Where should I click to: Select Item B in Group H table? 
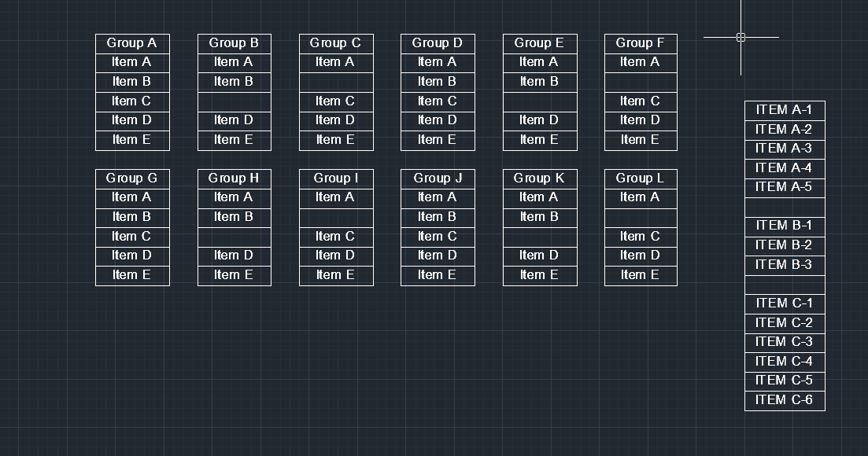[x=235, y=218]
